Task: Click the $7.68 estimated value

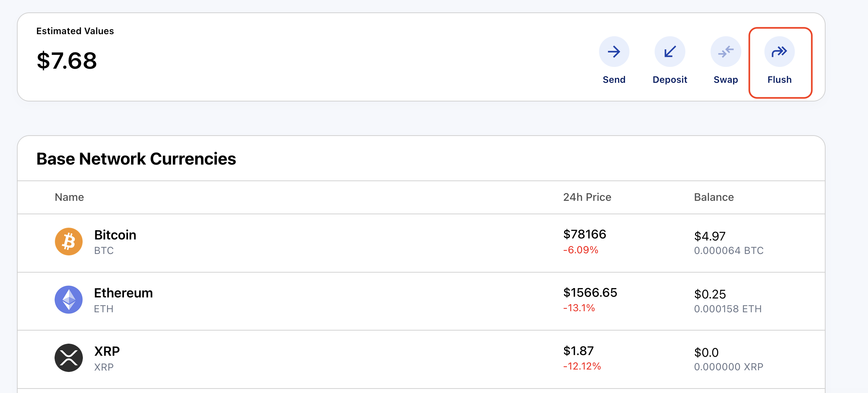Action: click(67, 61)
